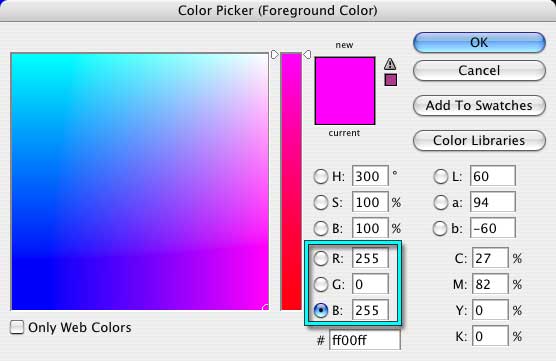Image resolution: width=556 pixels, height=361 pixels.
Task: Click the vertical color slider strip
Action: (x=291, y=181)
